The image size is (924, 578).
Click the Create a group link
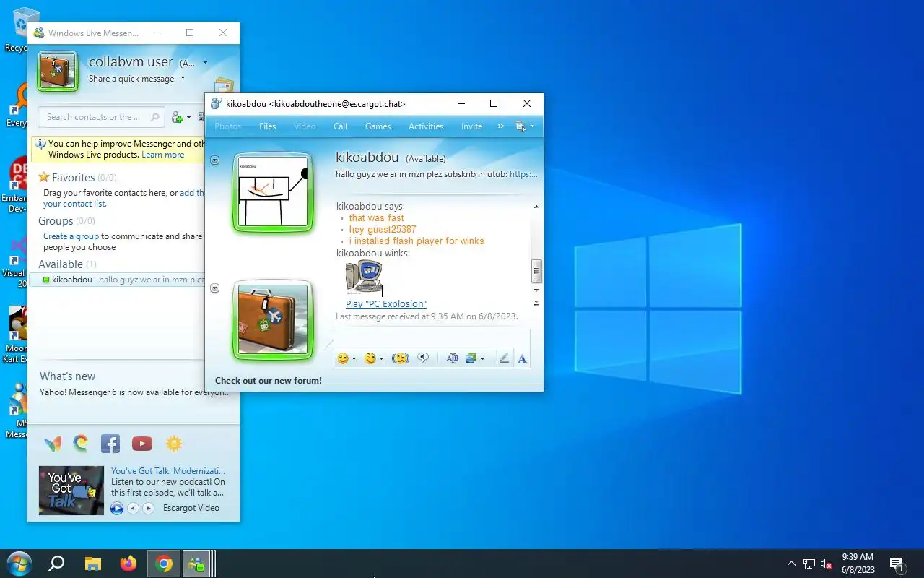pyautogui.click(x=71, y=236)
